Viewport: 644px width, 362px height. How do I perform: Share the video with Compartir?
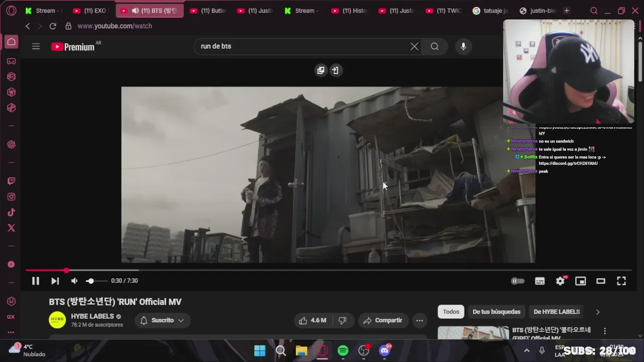pyautogui.click(x=382, y=320)
